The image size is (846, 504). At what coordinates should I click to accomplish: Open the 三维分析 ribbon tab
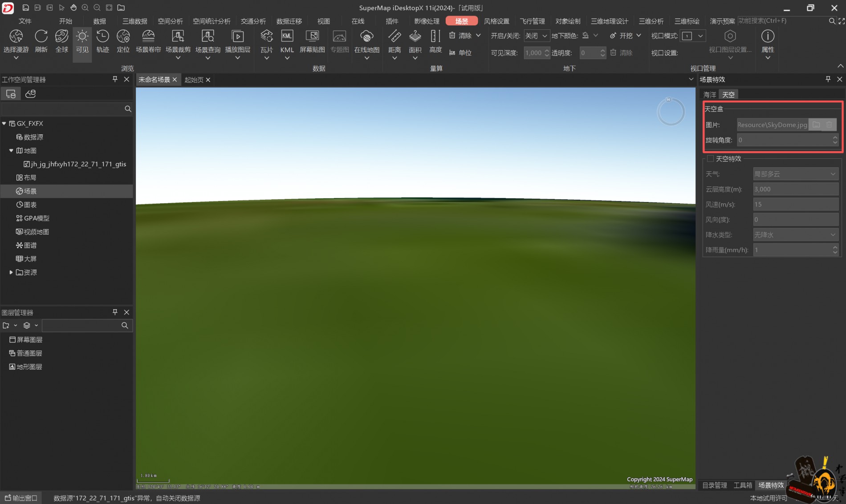point(651,21)
